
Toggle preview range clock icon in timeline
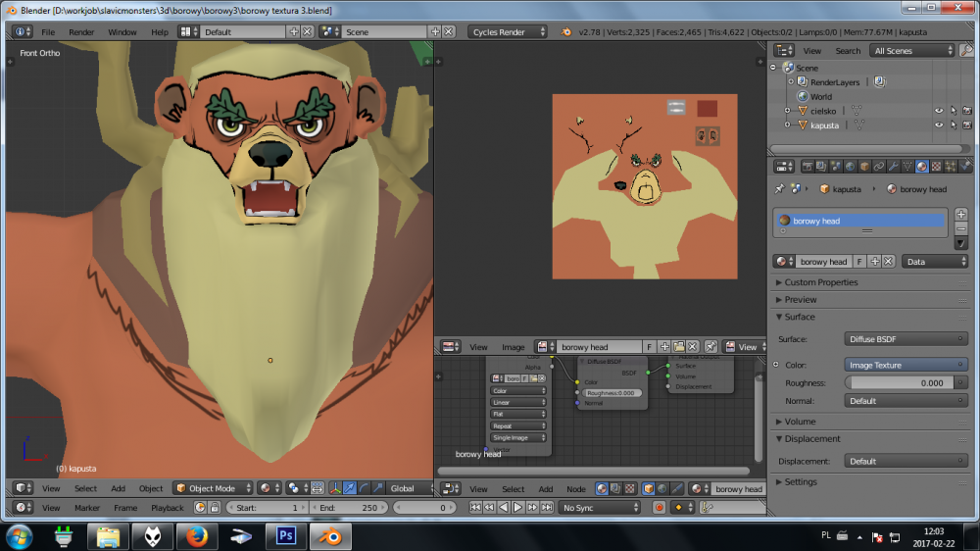coord(200,508)
